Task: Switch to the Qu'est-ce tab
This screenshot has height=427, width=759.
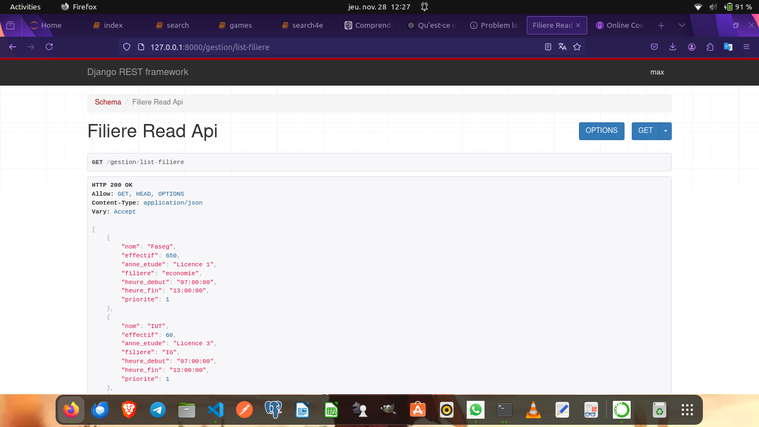Action: click(x=431, y=25)
